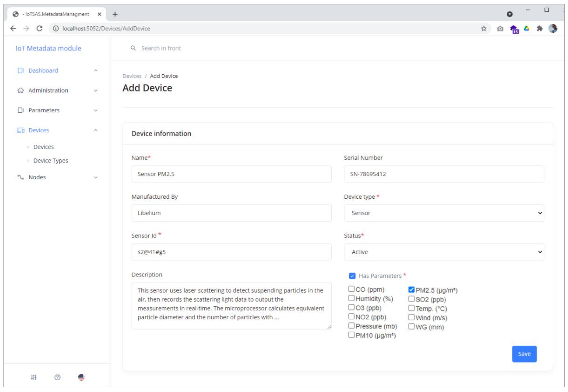Viewport: 568px width, 392px height.
Task: Follow the Devices breadcrumb link
Action: (x=132, y=76)
